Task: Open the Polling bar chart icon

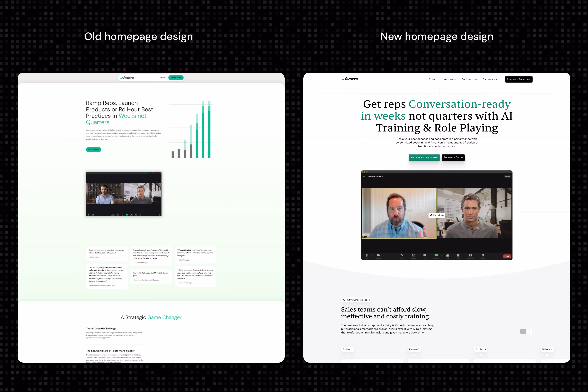Action: click(x=447, y=255)
